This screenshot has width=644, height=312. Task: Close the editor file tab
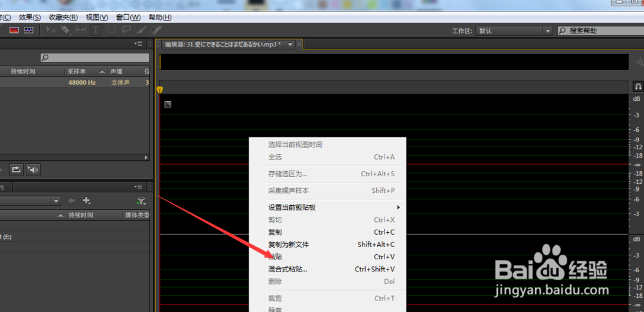tap(299, 44)
